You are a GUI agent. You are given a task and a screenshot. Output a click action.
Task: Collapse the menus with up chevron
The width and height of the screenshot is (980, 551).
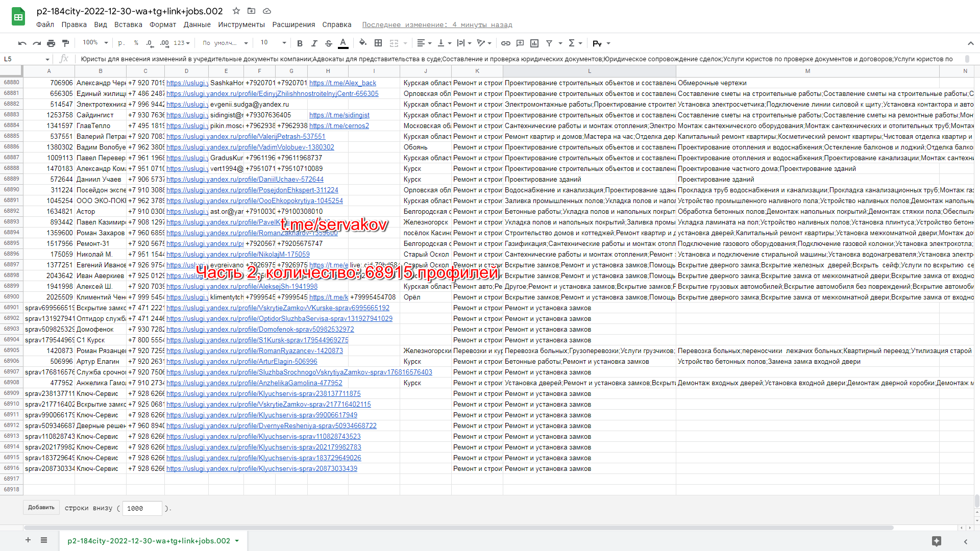coord(970,43)
